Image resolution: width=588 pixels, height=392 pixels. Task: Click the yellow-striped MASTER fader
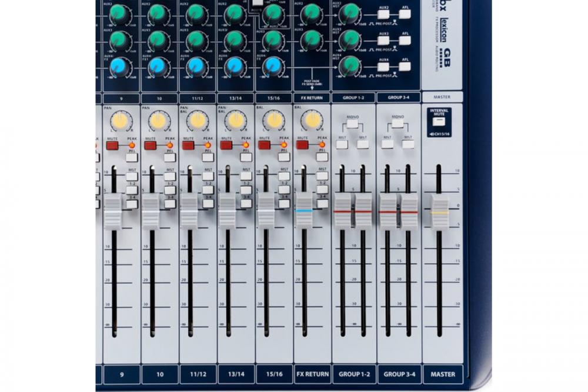coord(439,211)
